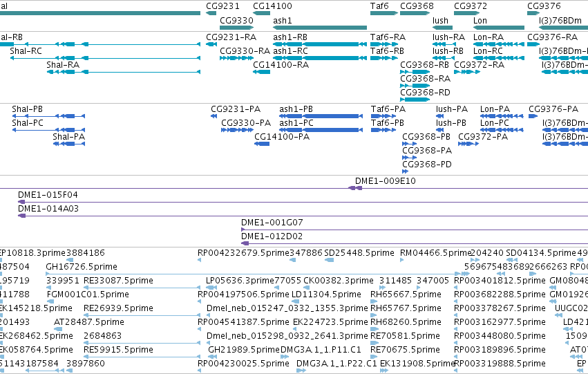Select the CG9231-PA protein label
Image resolution: width=588 pixels, height=374 pixels.
236,109
